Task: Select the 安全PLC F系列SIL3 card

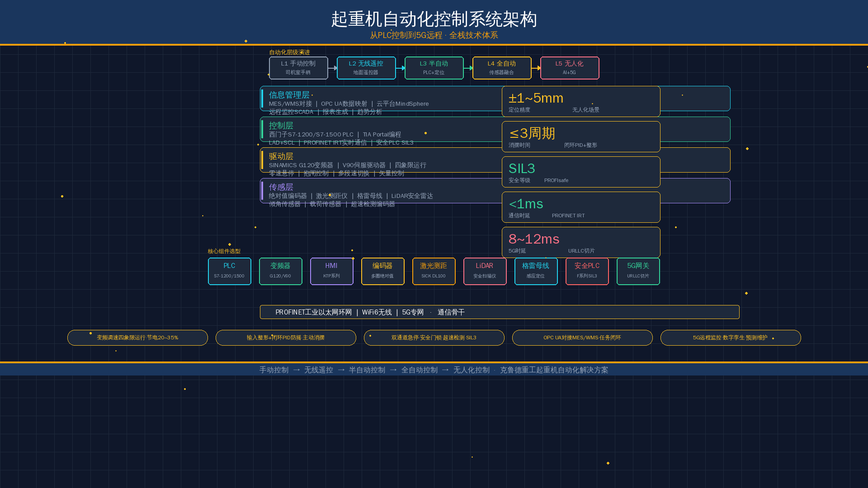Action: coord(587,271)
